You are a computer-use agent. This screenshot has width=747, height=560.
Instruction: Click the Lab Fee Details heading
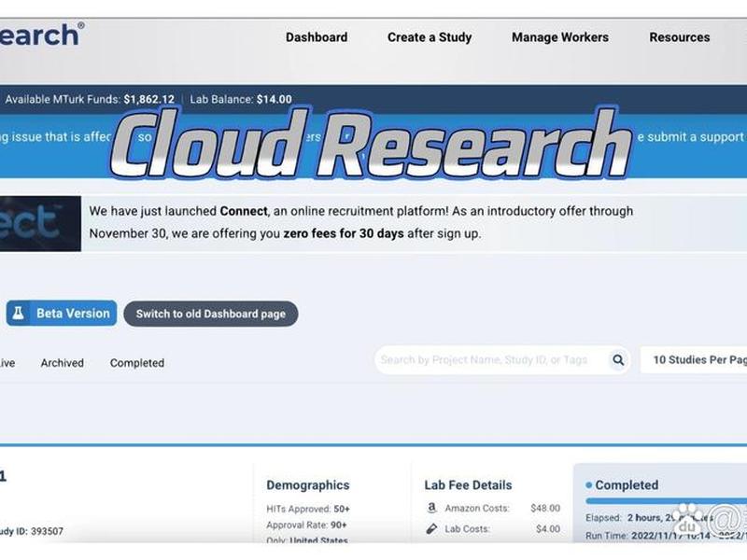[x=468, y=485]
